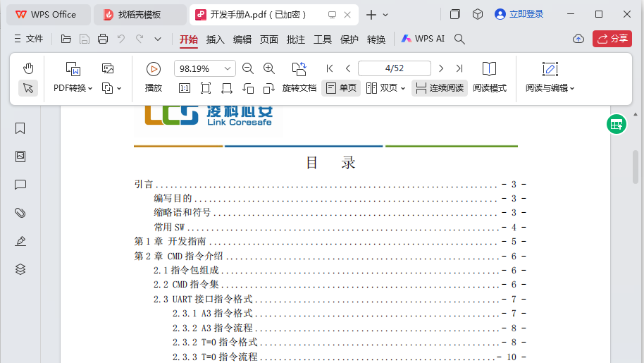Close the 开发手册A.pdf tab
Viewport: 644px width, 363px height.
tap(347, 15)
